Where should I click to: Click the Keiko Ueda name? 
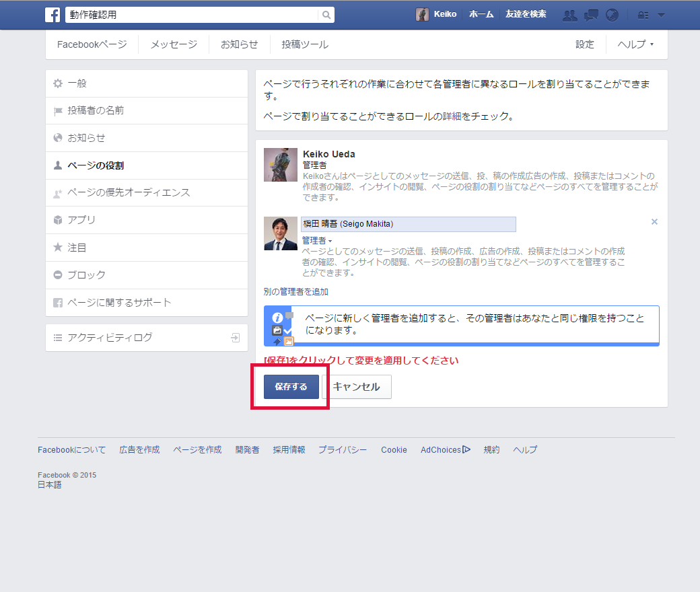click(329, 154)
